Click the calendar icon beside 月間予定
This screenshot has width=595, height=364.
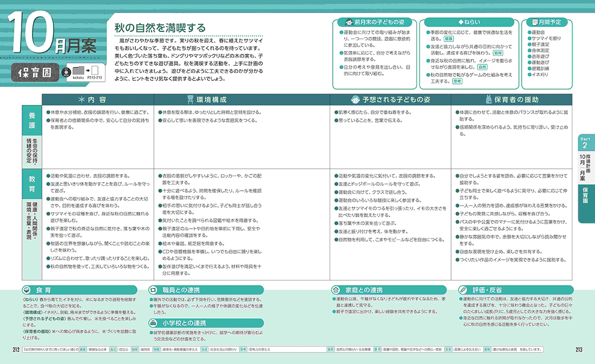(x=535, y=22)
